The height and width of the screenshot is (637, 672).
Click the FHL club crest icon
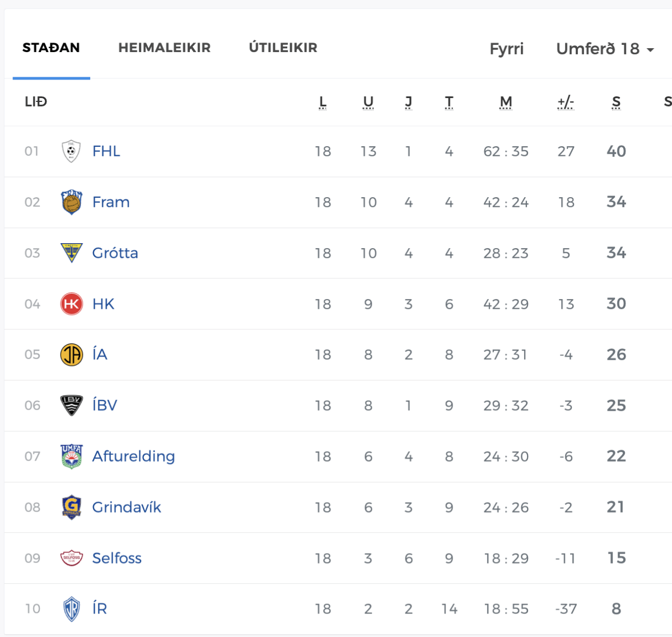tap(71, 151)
